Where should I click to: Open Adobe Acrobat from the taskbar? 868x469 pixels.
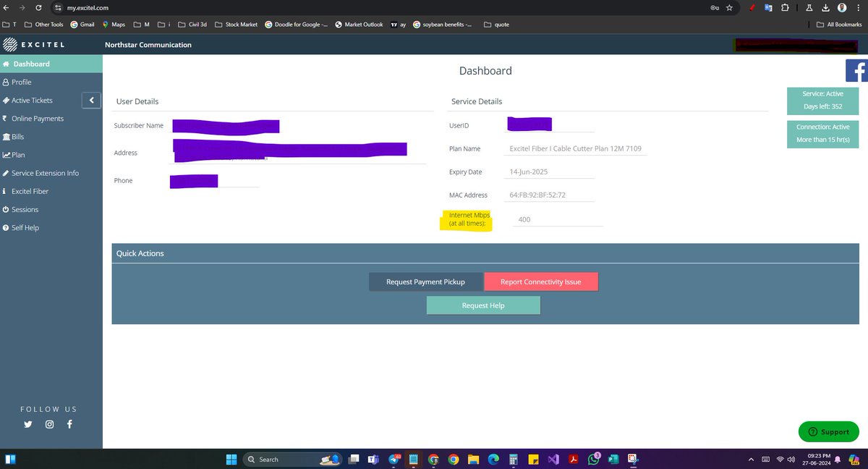pos(573,459)
